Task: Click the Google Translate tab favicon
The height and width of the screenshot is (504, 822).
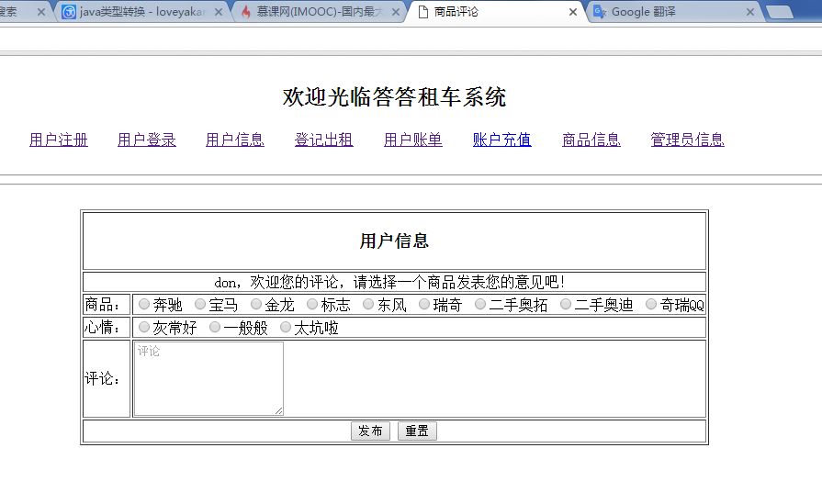Action: [600, 12]
